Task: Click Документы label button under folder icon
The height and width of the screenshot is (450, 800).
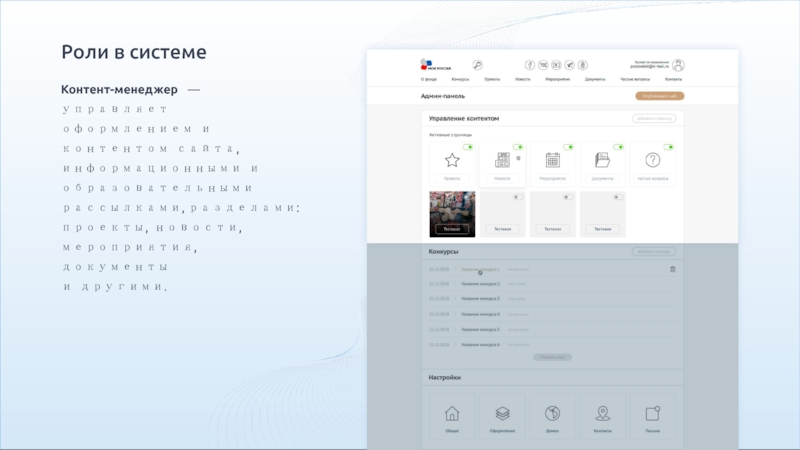Action: (x=603, y=179)
